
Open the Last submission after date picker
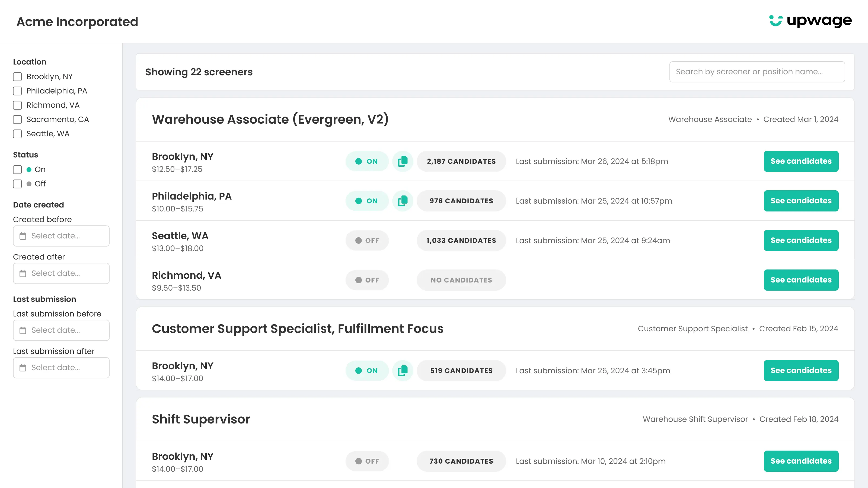coord(61,368)
